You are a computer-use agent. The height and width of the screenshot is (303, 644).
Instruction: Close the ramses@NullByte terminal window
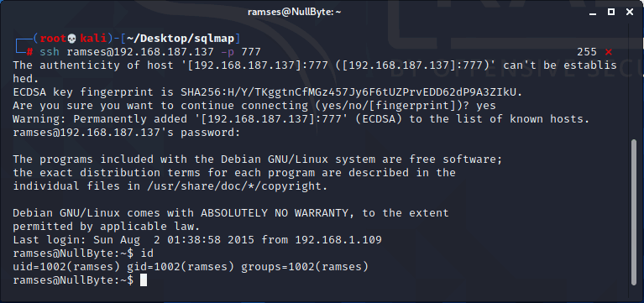[x=630, y=12]
